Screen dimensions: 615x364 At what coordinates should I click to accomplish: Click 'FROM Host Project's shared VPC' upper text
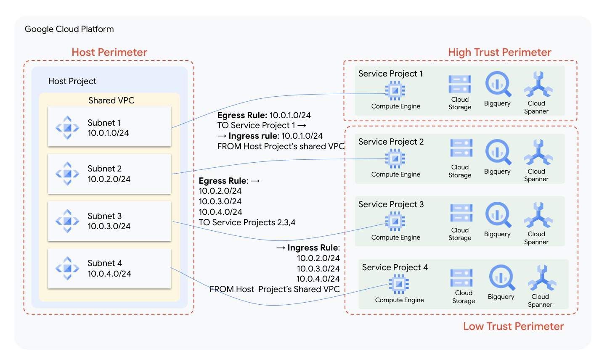pyautogui.click(x=281, y=146)
